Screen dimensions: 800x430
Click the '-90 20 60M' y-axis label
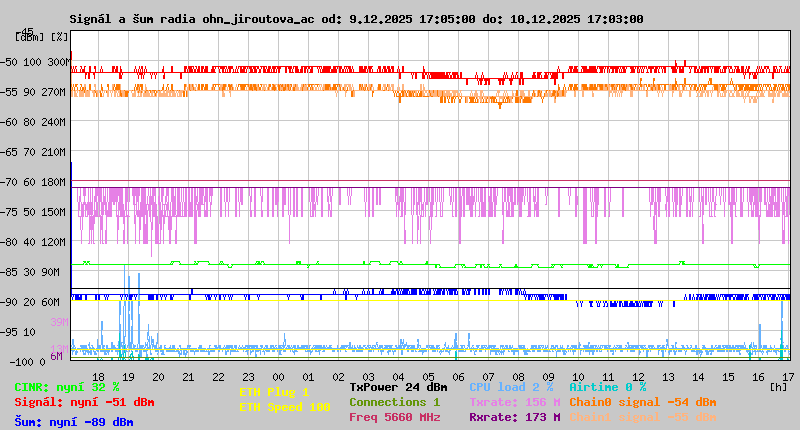tap(30, 302)
